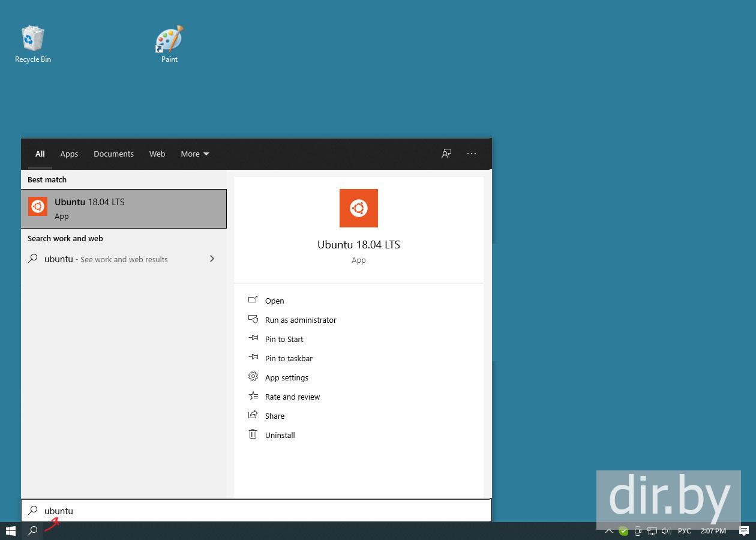Screen dimensions: 756x540
Task: Switch to the All search tab
Action: 40,154
